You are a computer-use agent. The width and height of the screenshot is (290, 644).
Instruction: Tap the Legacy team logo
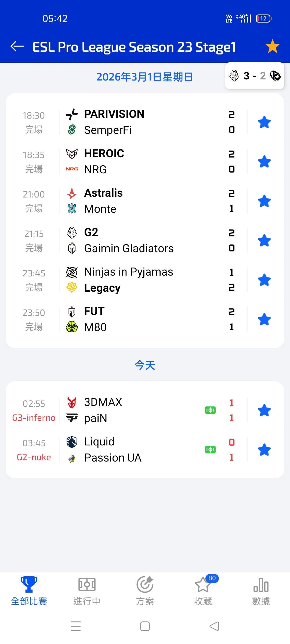coord(72,288)
